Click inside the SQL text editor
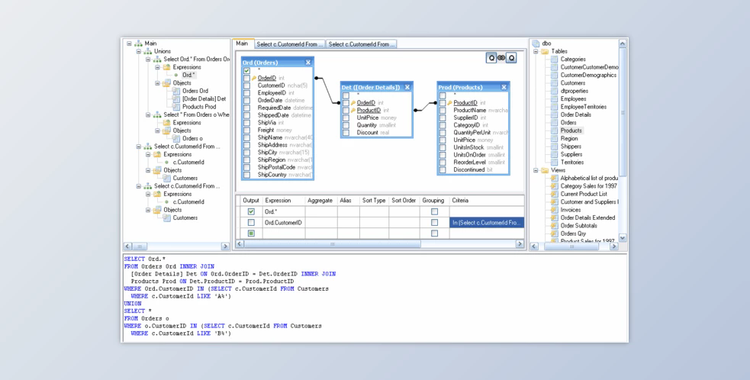The width and height of the screenshot is (750, 380). point(375,297)
